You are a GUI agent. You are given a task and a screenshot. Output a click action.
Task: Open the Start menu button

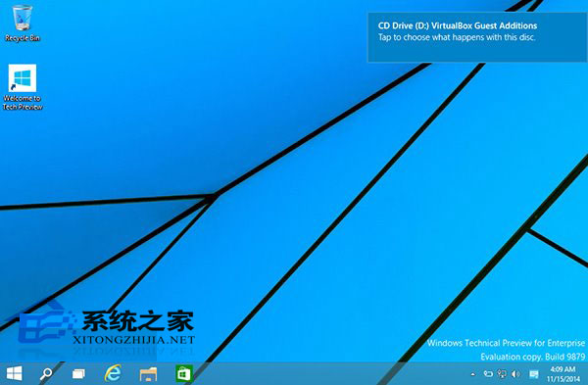[x=15, y=373]
